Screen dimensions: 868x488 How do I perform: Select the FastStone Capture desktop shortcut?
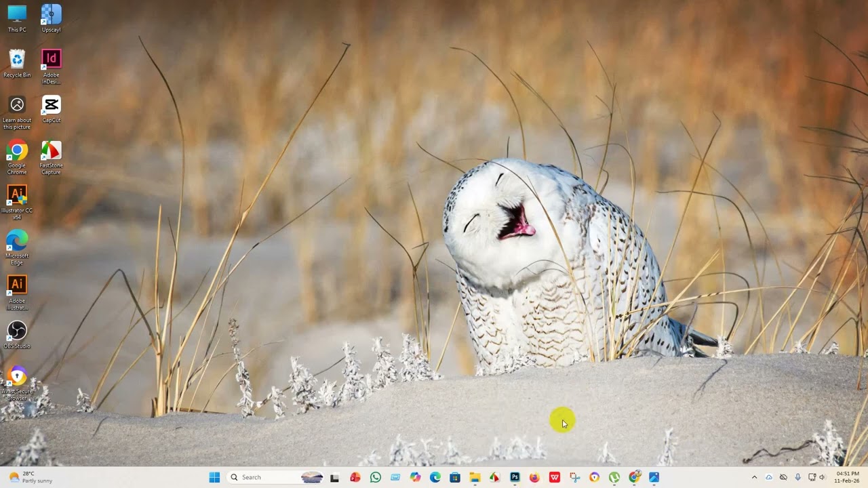[x=51, y=158]
